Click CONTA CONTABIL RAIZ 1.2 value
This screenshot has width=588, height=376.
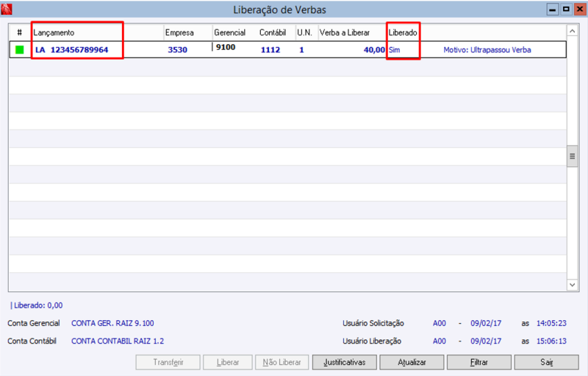pyautogui.click(x=118, y=341)
